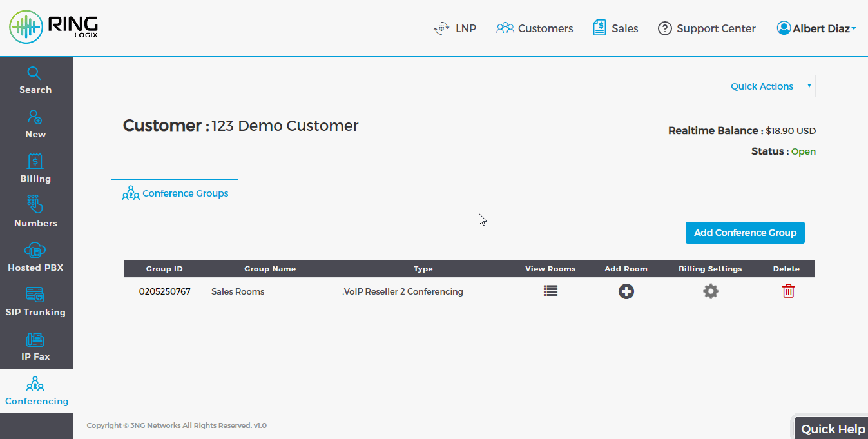Image resolution: width=868 pixels, height=439 pixels.
Task: Open View Rooms list for Sales Rooms
Action: point(550,291)
